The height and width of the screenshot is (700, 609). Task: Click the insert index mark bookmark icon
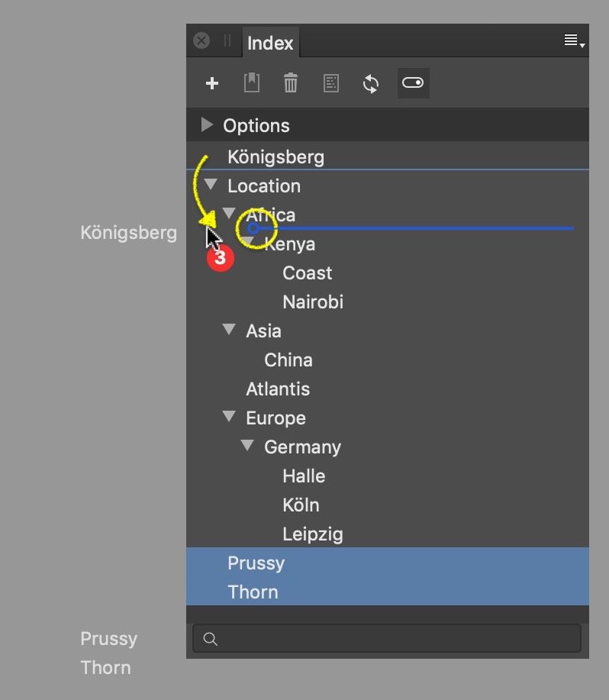pos(251,84)
